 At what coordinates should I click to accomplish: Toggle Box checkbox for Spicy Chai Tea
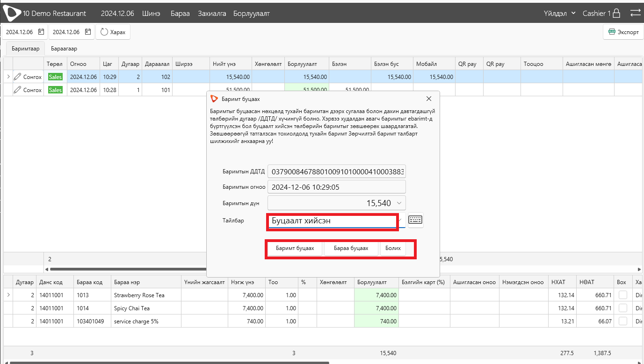(x=623, y=308)
